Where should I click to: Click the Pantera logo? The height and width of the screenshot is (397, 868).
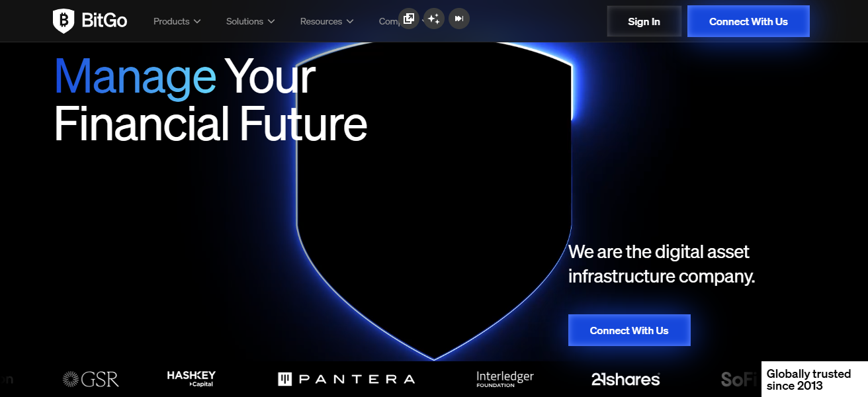tap(346, 379)
